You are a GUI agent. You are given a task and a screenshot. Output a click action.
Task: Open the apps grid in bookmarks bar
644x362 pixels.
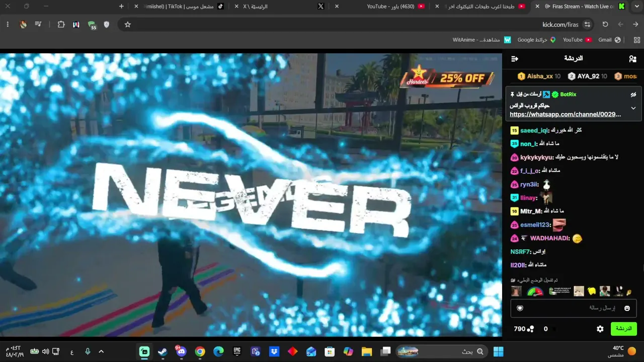pos(636,40)
